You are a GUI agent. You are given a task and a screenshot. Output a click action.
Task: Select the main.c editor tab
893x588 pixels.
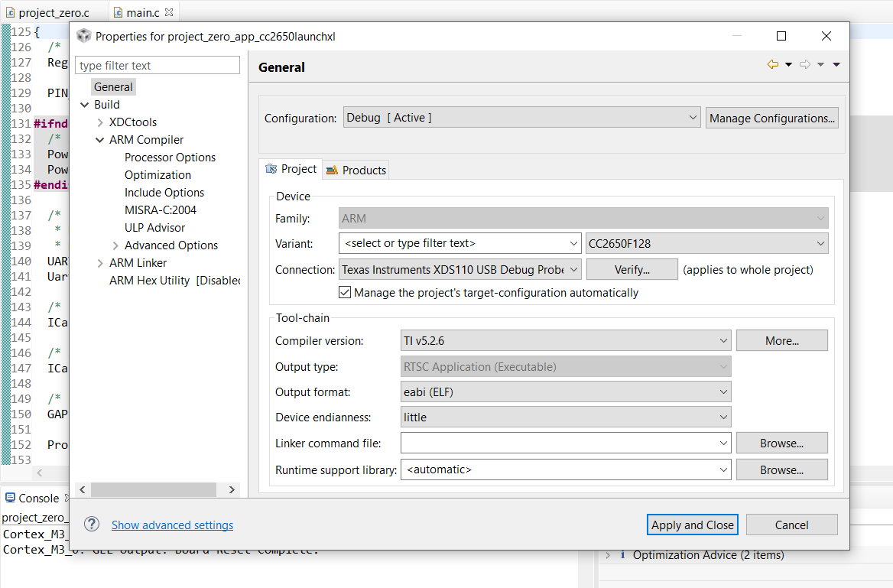tap(142, 12)
